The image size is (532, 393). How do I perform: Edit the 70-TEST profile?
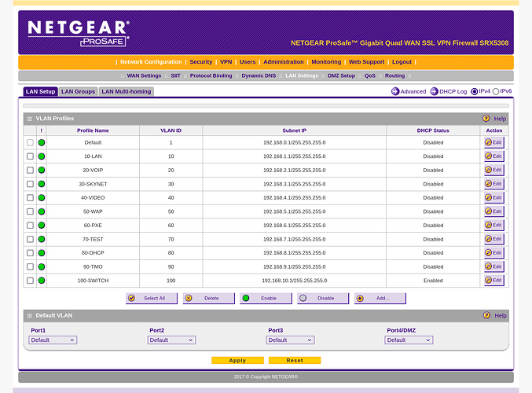[494, 239]
